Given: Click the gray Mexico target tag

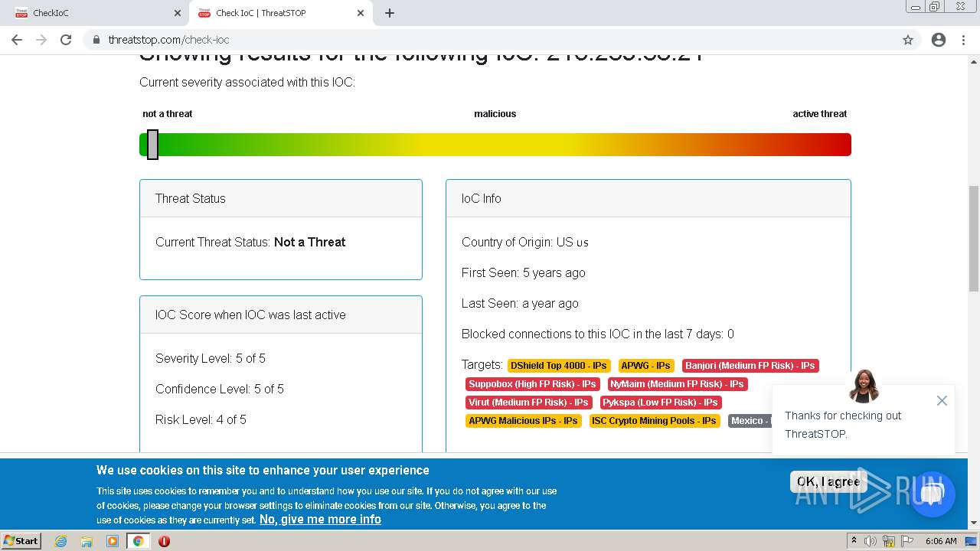Looking at the screenshot, I should [x=750, y=421].
